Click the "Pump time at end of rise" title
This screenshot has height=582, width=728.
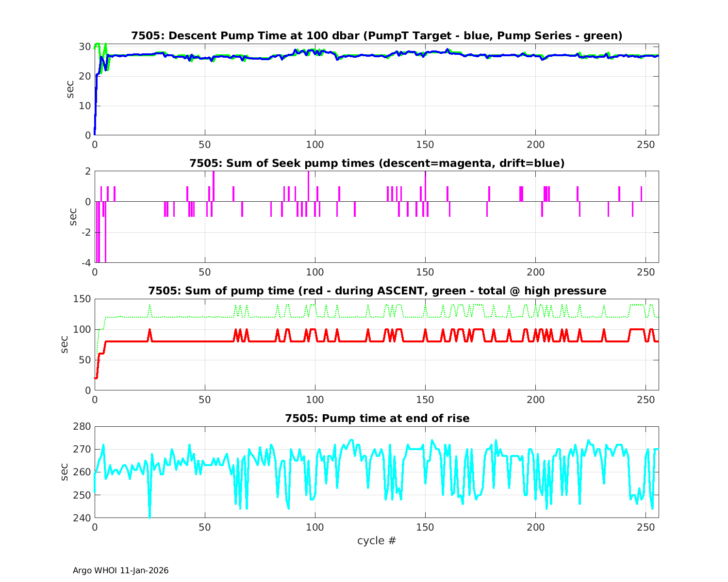pyautogui.click(x=377, y=419)
